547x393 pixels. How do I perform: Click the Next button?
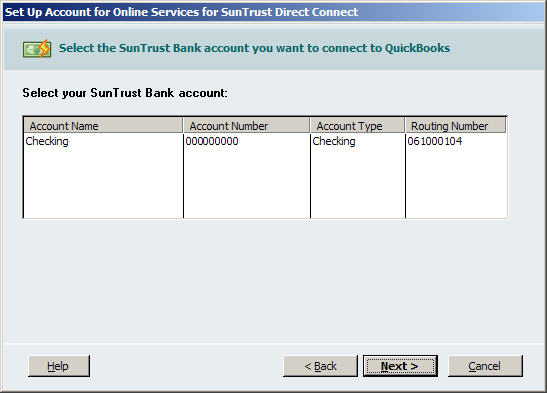point(400,366)
